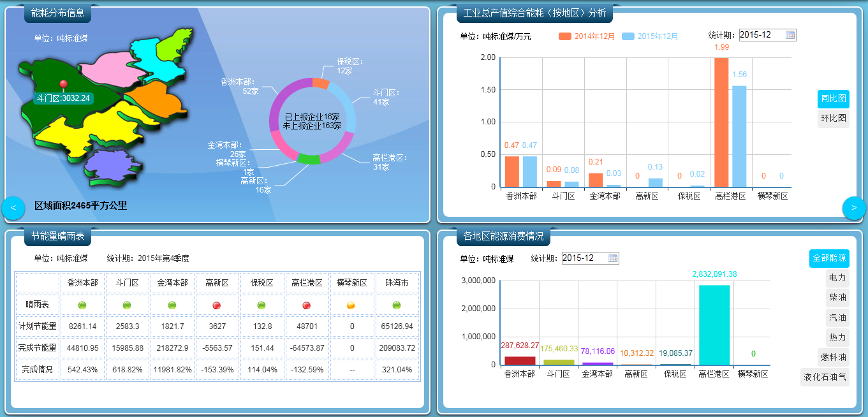The width and height of the screenshot is (868, 417).
Task: Open the date field in the 各地区能源消费 panel
Action: coord(584,258)
